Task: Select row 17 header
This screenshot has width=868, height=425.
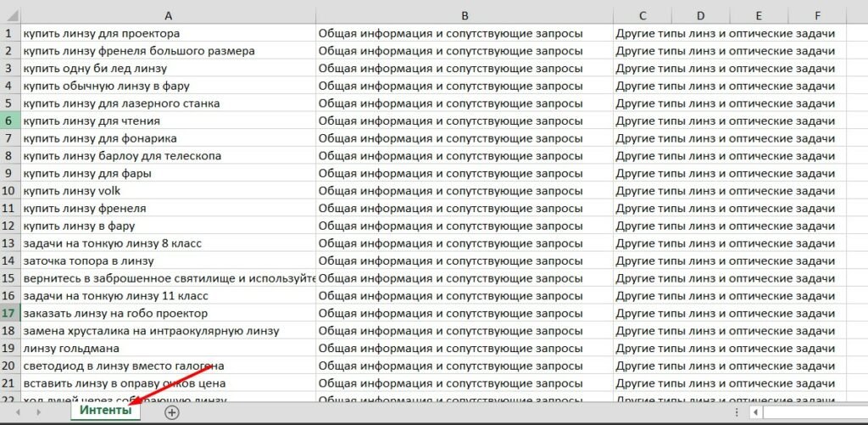Action: [x=10, y=314]
